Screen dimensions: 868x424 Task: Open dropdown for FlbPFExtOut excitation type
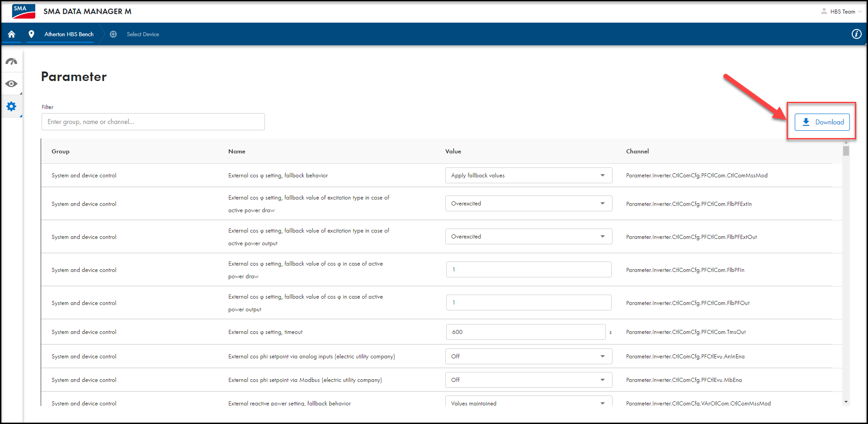coord(528,237)
